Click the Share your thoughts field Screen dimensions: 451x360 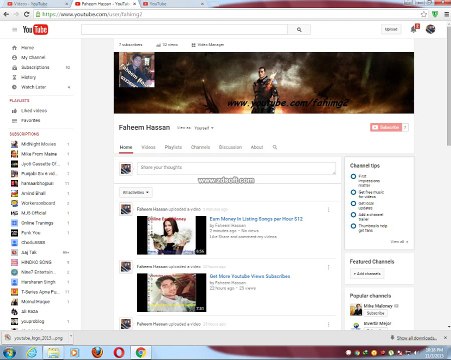click(x=236, y=168)
